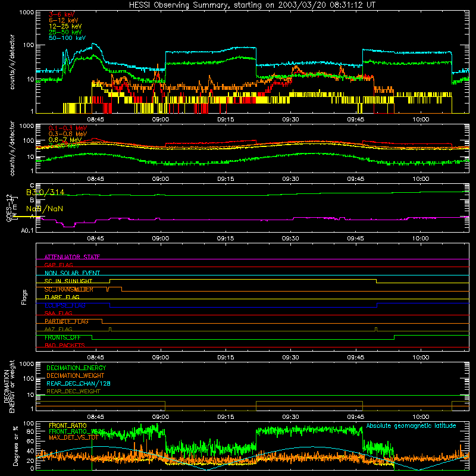Click 09:30 tick under the decimation plot

click(290, 417)
